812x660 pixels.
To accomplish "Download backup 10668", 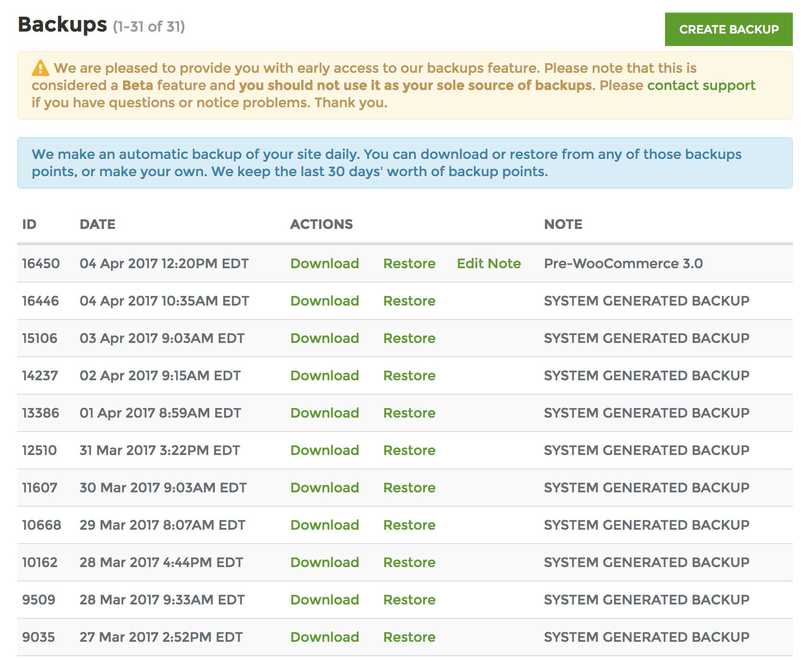I will [325, 525].
